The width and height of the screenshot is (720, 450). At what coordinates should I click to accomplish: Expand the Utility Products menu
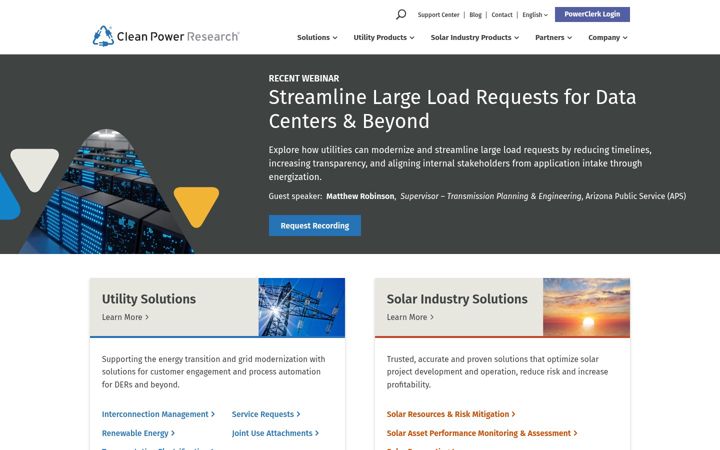[x=383, y=37]
